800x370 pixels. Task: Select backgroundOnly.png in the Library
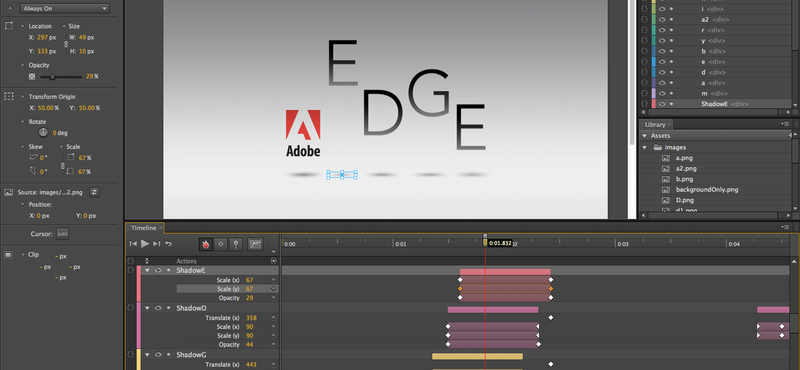click(x=707, y=189)
